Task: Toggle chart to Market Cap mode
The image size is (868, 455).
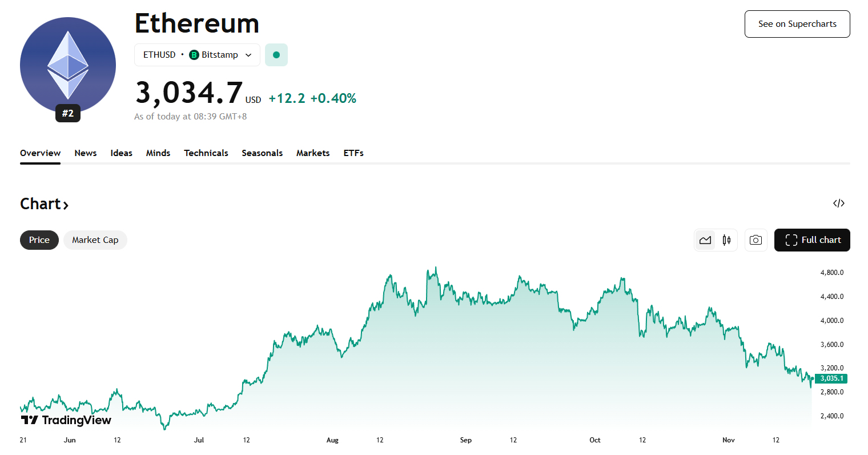Action: [95, 240]
